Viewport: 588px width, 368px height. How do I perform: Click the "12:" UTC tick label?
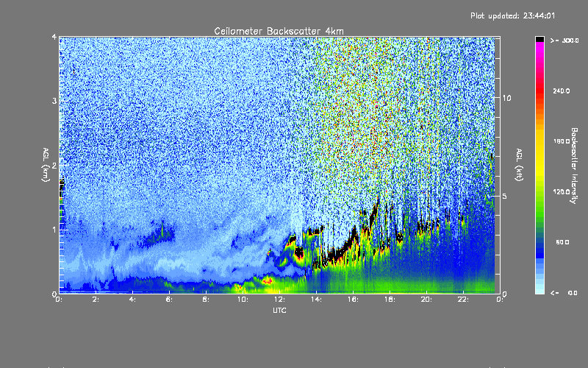[x=279, y=300]
